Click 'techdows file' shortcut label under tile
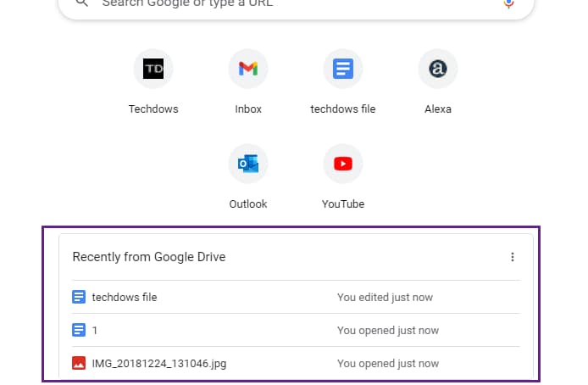 tap(343, 109)
